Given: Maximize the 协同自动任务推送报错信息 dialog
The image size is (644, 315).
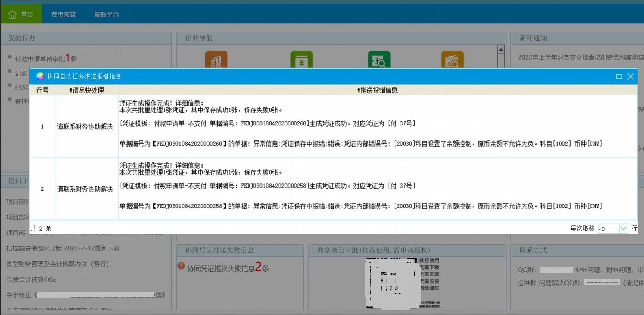Looking at the screenshot, I should [x=619, y=76].
